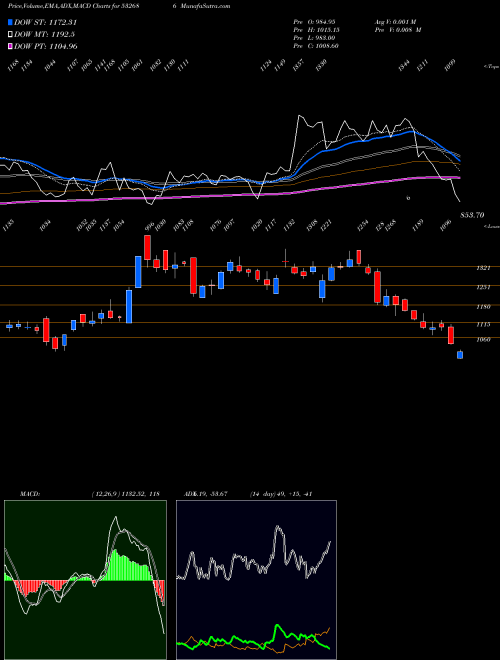The image size is (500, 660).
Task: Open the green MACD histogram chart
Action: pos(85,580)
